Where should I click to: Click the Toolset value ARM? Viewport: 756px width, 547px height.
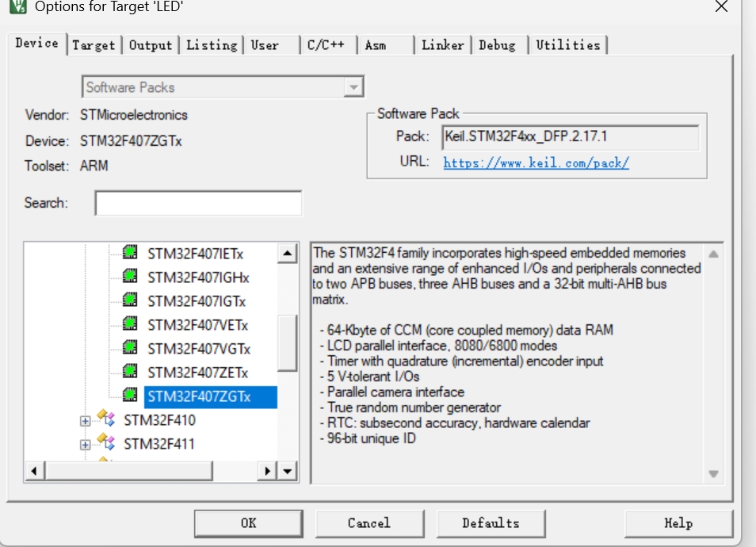[x=94, y=166]
